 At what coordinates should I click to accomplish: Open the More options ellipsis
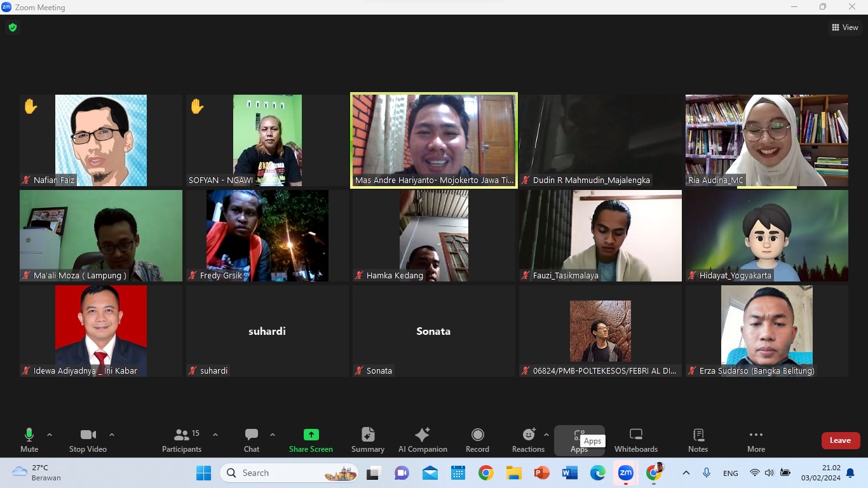[x=756, y=440]
